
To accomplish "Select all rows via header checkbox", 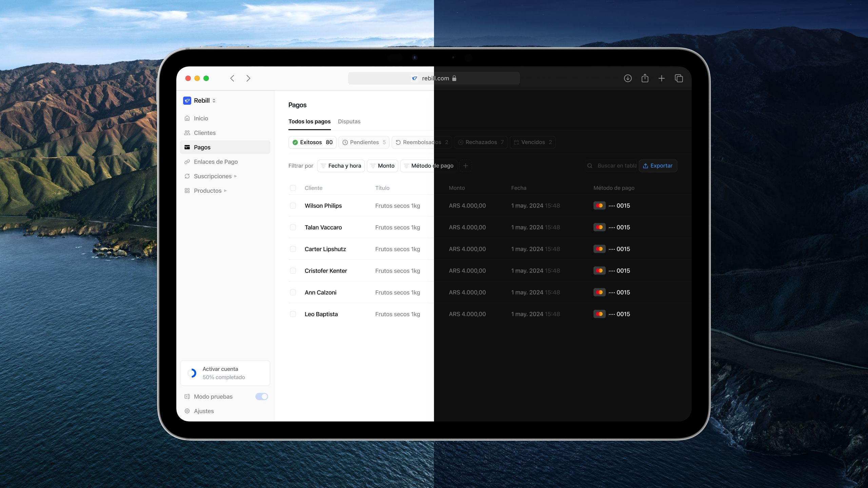I will [293, 188].
